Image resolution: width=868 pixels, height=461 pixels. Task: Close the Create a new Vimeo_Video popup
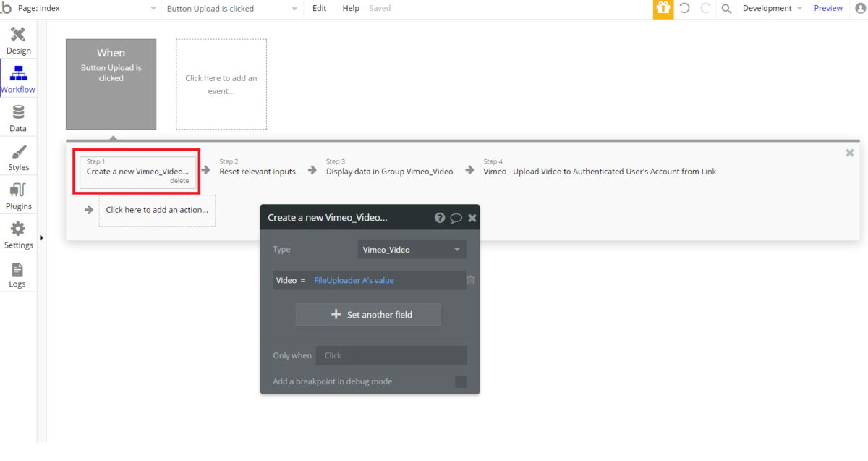click(472, 217)
